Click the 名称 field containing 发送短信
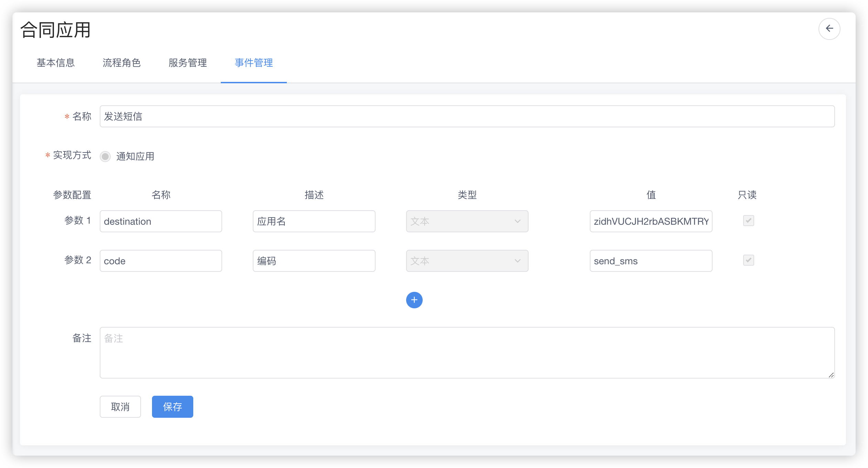The width and height of the screenshot is (868, 468). [467, 116]
